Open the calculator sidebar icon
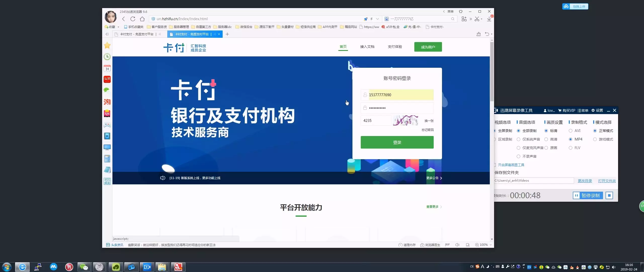The height and width of the screenshot is (272, 644). coord(107,159)
